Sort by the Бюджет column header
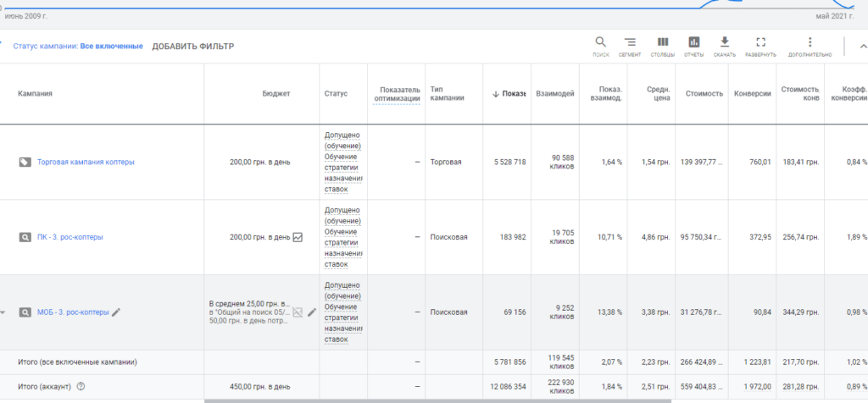Image resolution: width=868 pixels, height=403 pixels. pyautogui.click(x=276, y=93)
